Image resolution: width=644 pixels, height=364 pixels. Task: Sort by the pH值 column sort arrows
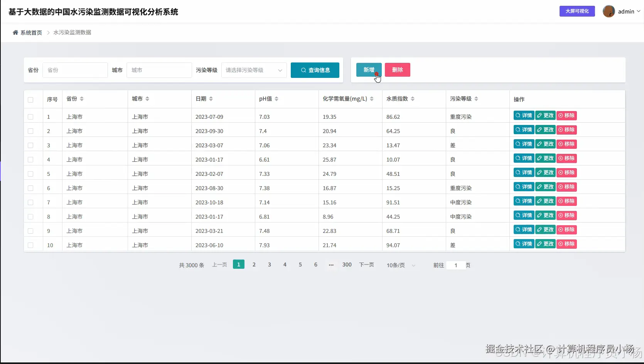276,99
